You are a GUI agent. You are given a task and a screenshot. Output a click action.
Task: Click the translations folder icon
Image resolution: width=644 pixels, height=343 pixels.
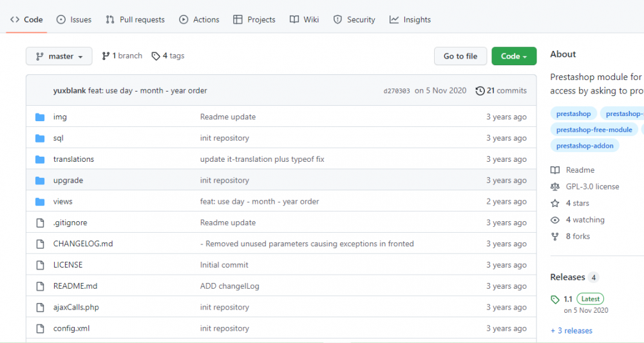(x=40, y=159)
